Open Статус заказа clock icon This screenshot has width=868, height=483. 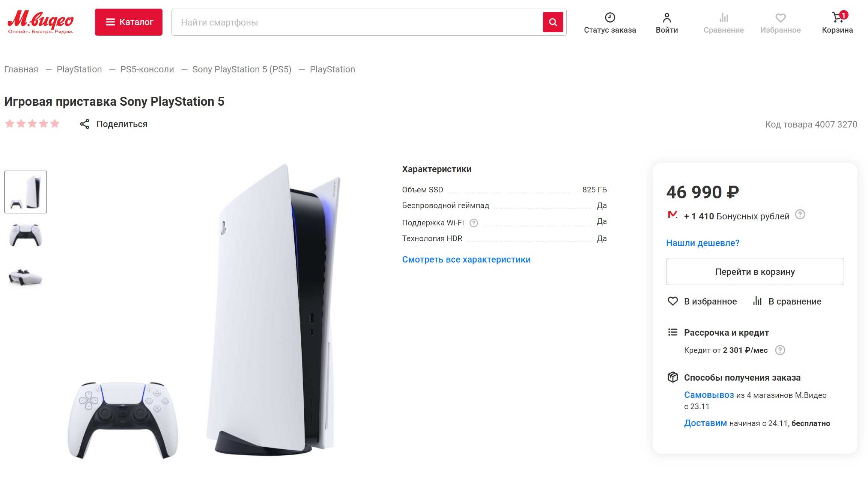(x=610, y=18)
